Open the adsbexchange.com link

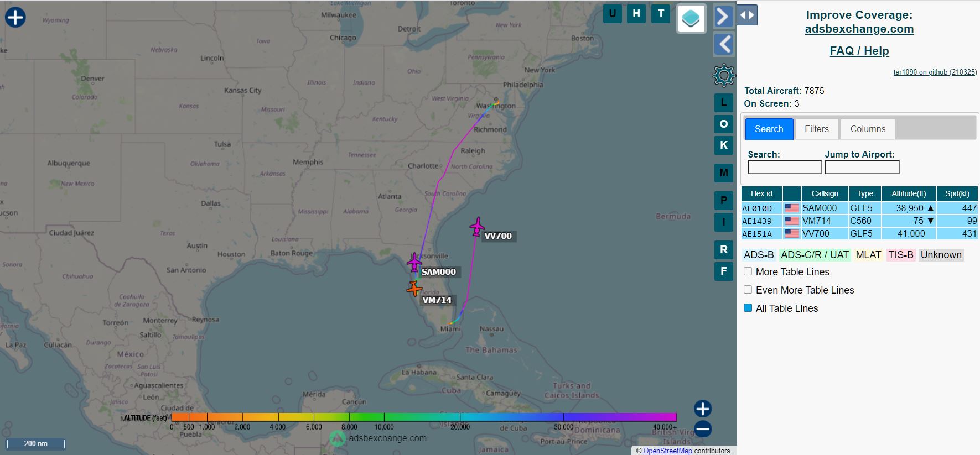click(859, 29)
